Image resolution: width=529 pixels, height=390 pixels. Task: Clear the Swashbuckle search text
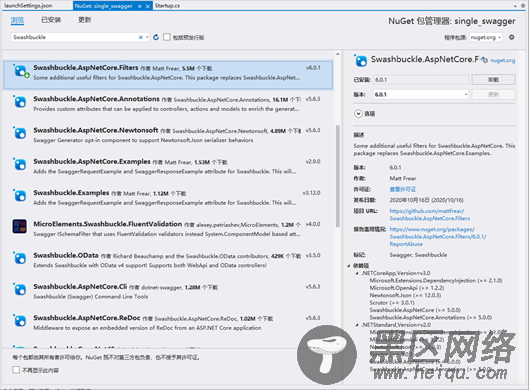coord(141,37)
